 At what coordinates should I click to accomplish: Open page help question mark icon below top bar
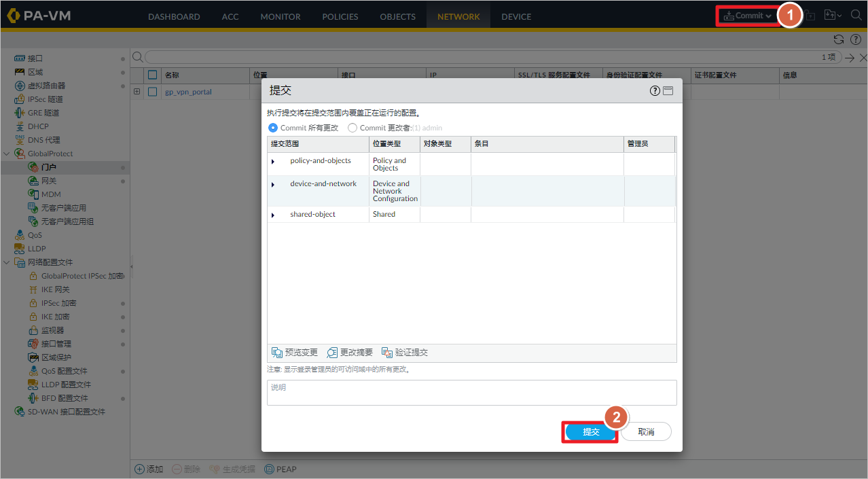pyautogui.click(x=855, y=39)
